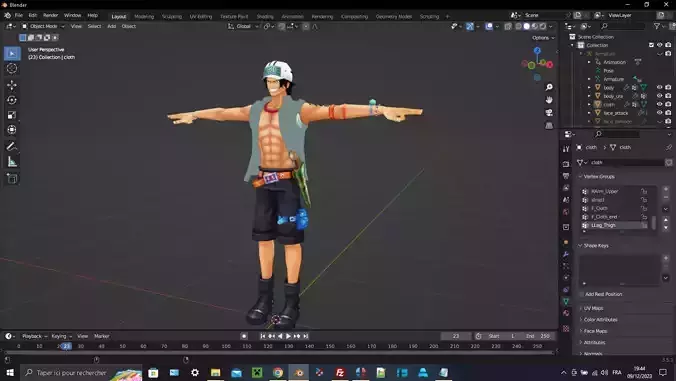Open Chrome from the taskbar
The image size is (676, 381).
tap(278, 372)
